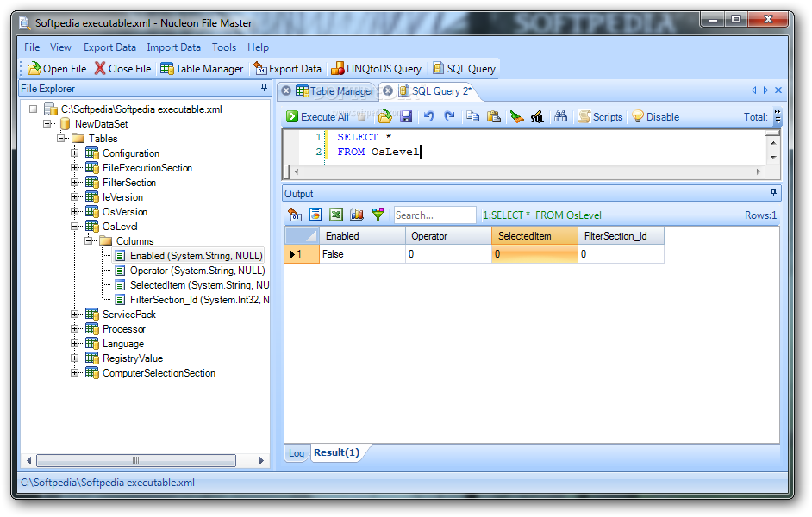Open the Import Data menu

pos(173,47)
